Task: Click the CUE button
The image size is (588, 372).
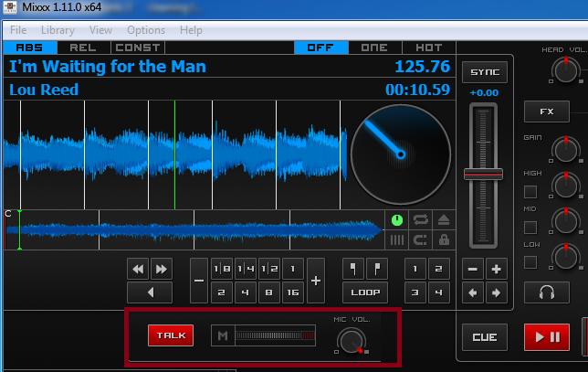Action: point(485,337)
